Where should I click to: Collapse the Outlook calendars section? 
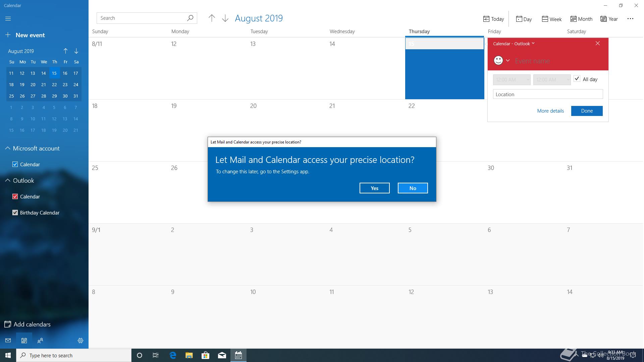click(x=8, y=181)
